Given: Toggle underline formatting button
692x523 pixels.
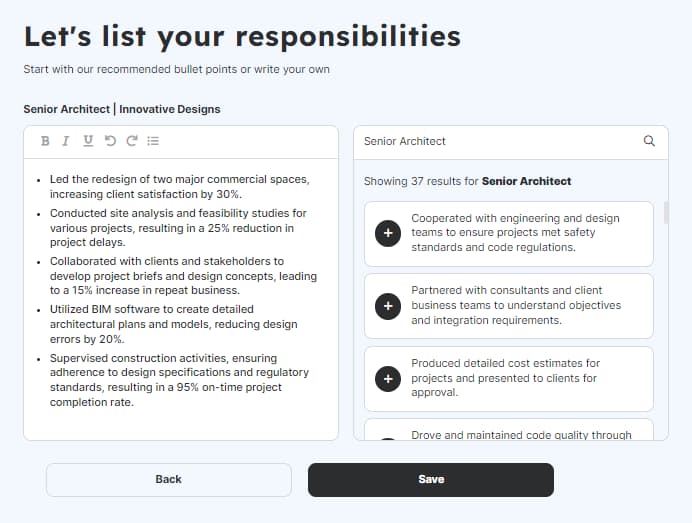Looking at the screenshot, I should [88, 141].
